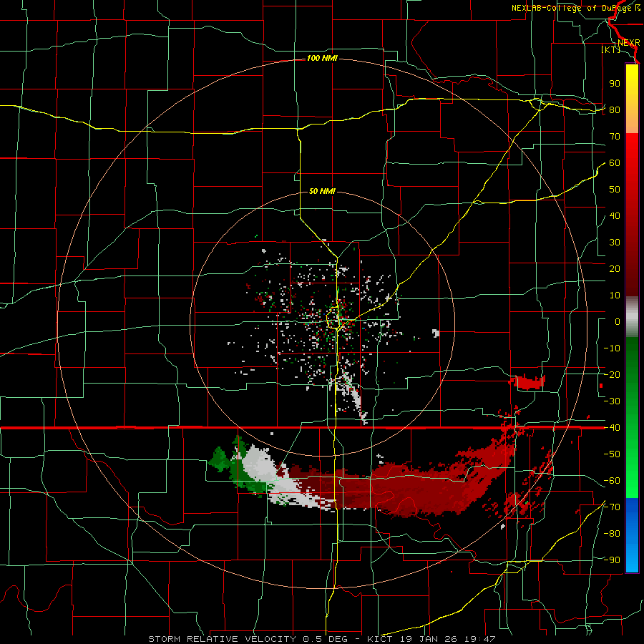
Task: Click the 70 value on the velocity scale
Action: (x=615, y=137)
